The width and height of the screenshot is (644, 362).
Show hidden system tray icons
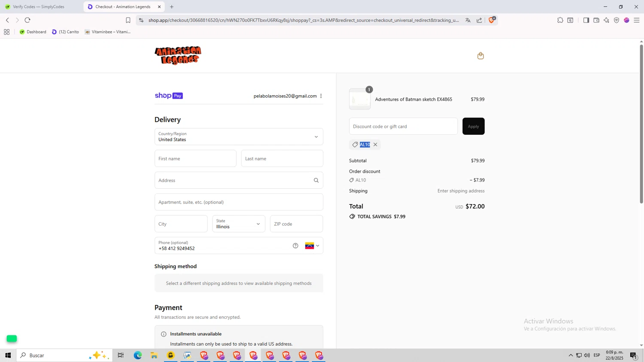point(571,355)
